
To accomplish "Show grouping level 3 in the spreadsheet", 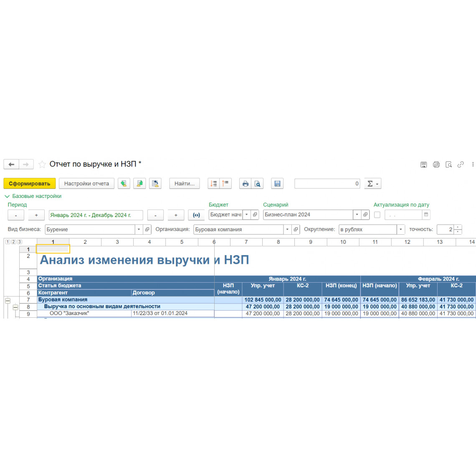I will (20, 242).
